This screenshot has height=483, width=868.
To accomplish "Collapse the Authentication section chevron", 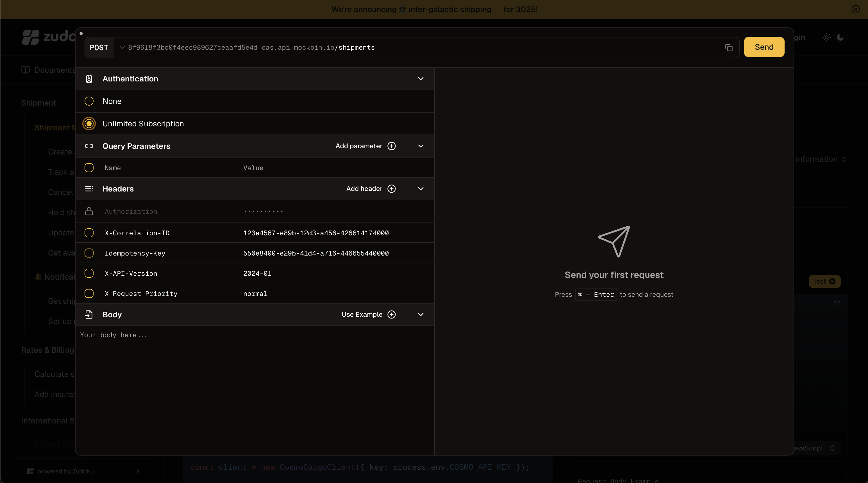I will coord(421,78).
